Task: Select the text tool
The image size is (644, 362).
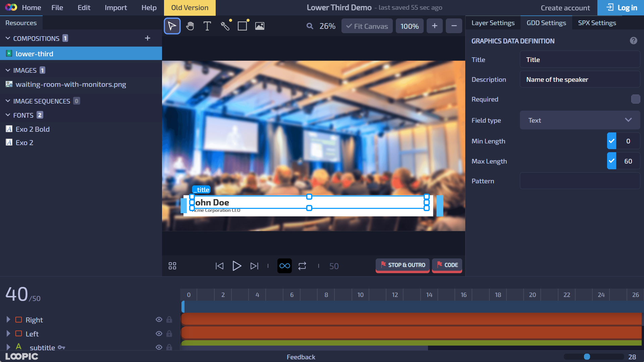Action: click(207, 25)
